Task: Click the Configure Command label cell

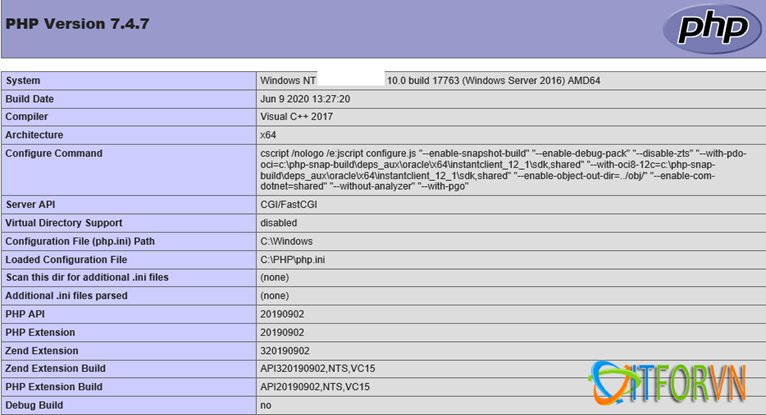Action: pos(54,154)
